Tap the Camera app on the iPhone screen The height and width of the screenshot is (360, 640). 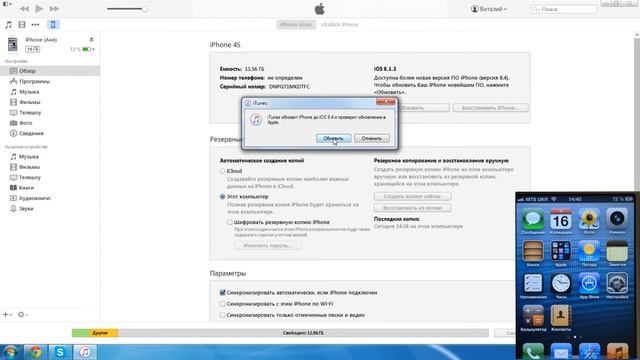pyautogui.click(x=617, y=219)
